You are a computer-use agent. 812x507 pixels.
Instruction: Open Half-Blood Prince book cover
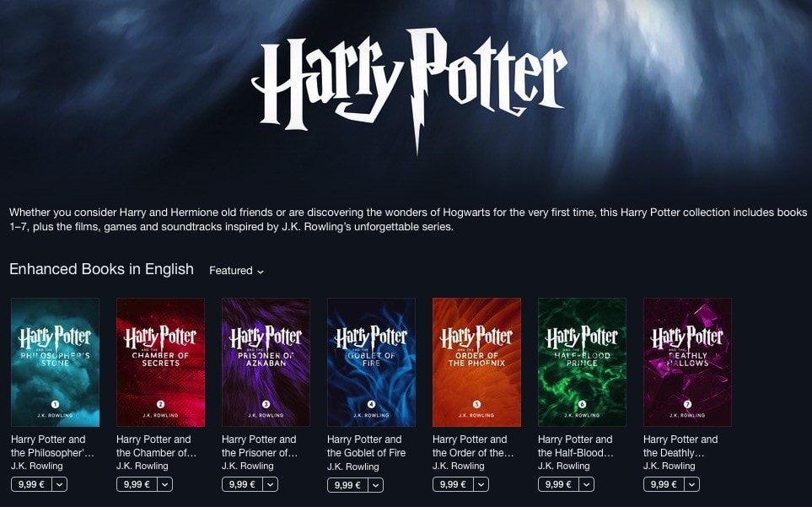582,362
